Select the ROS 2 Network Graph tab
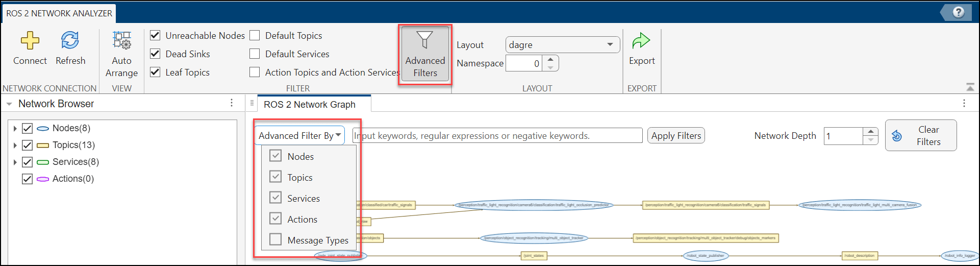 tap(310, 104)
